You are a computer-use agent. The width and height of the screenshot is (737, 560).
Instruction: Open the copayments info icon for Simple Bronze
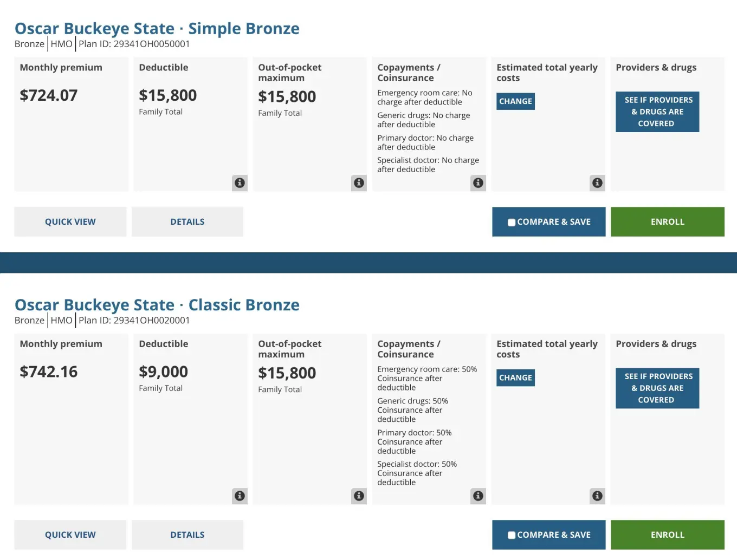coord(478,183)
